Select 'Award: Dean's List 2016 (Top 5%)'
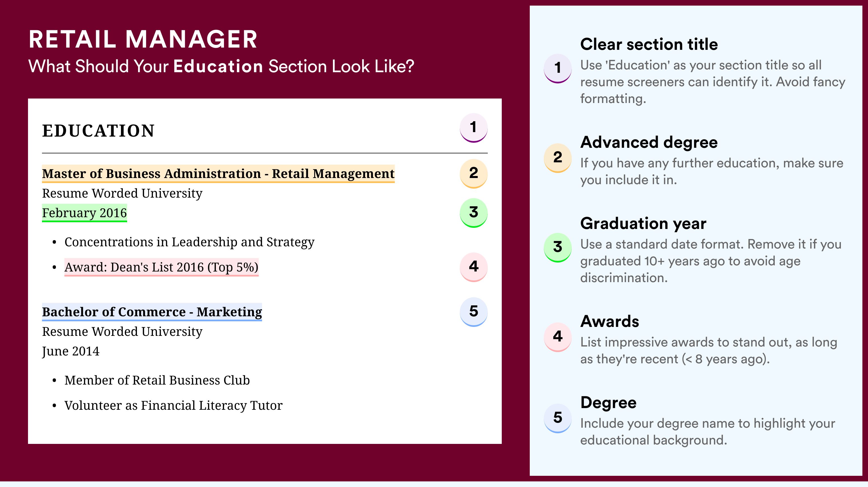 click(161, 267)
